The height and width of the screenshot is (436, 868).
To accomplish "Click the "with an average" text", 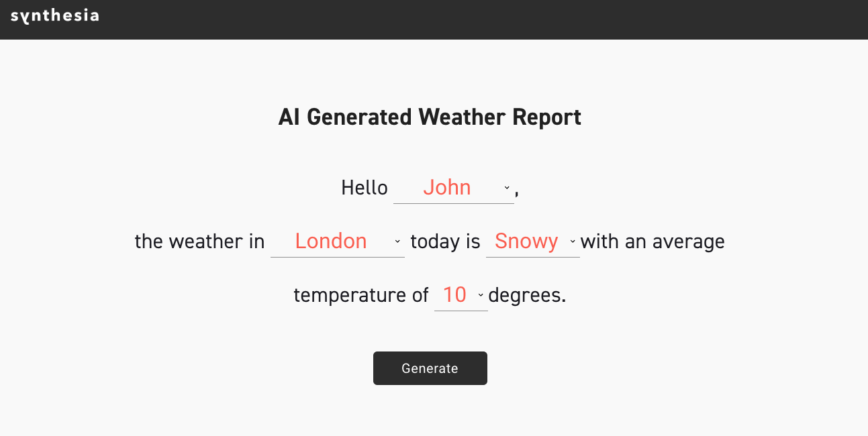I will pyautogui.click(x=653, y=241).
